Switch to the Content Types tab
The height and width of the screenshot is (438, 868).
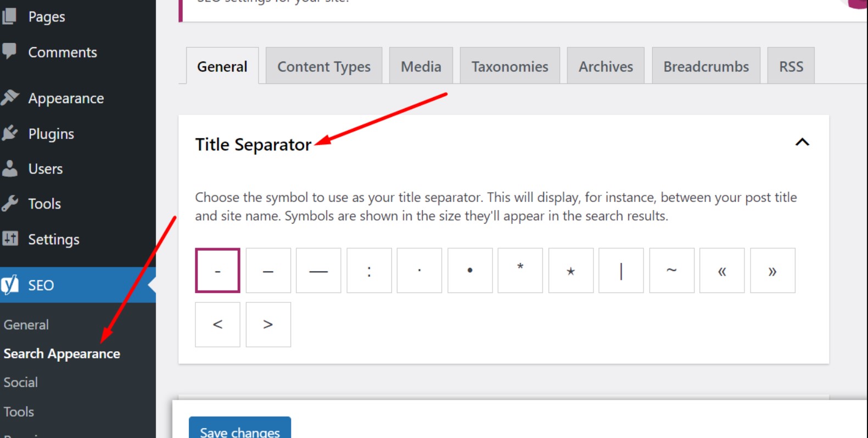(x=323, y=66)
